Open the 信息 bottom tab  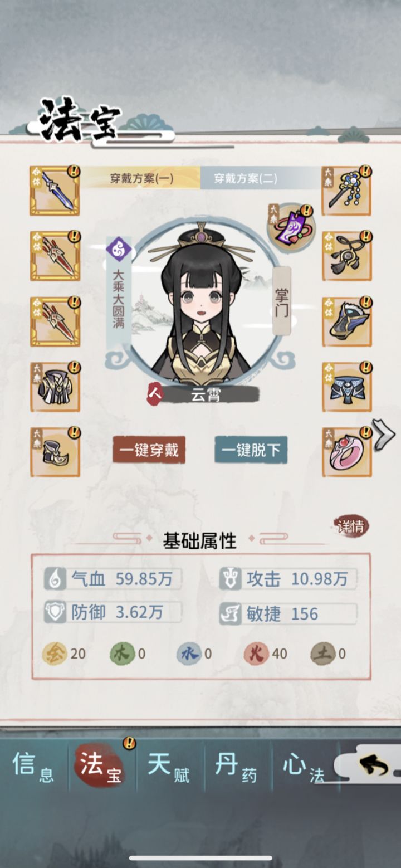(33, 767)
